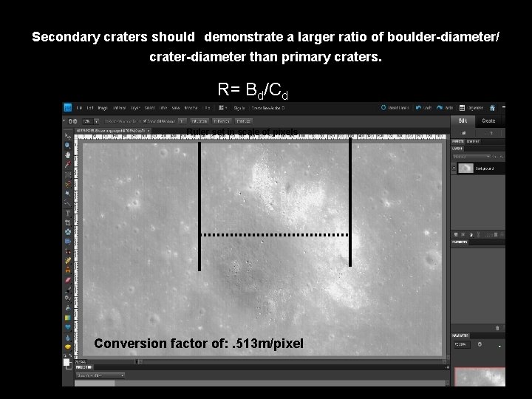Click the Print Size button

coord(243,121)
